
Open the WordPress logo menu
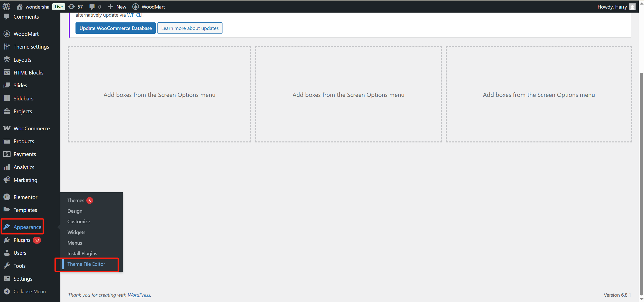click(6, 7)
